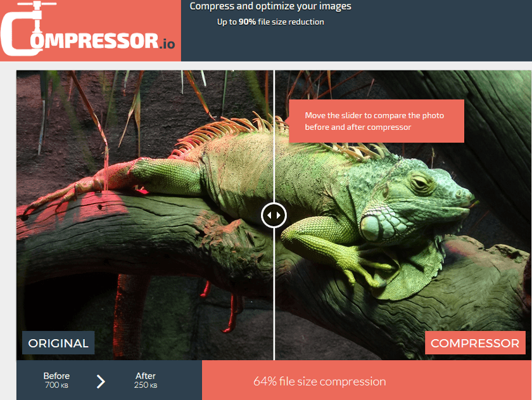The width and height of the screenshot is (532, 400).
Task: Click the white vertical divider line
Action: point(274,136)
